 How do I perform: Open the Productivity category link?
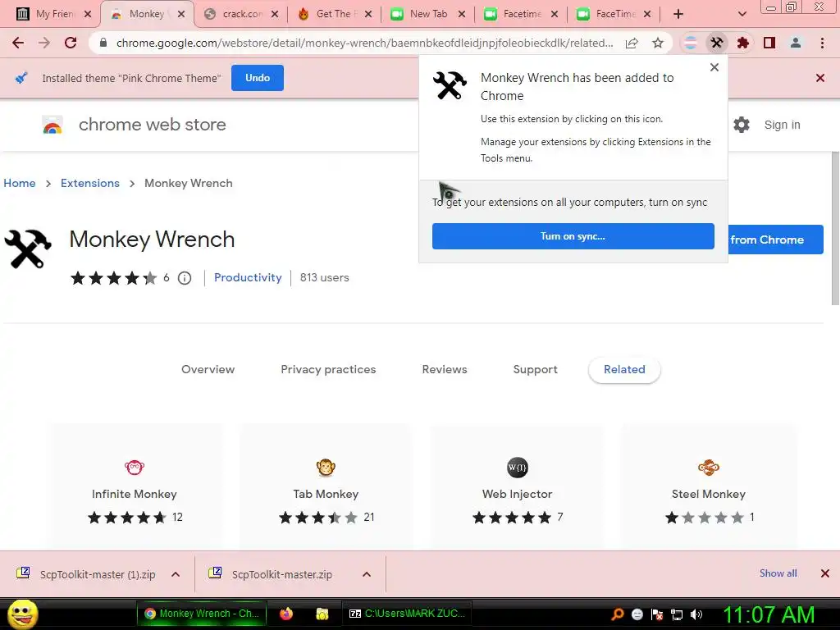click(x=248, y=277)
